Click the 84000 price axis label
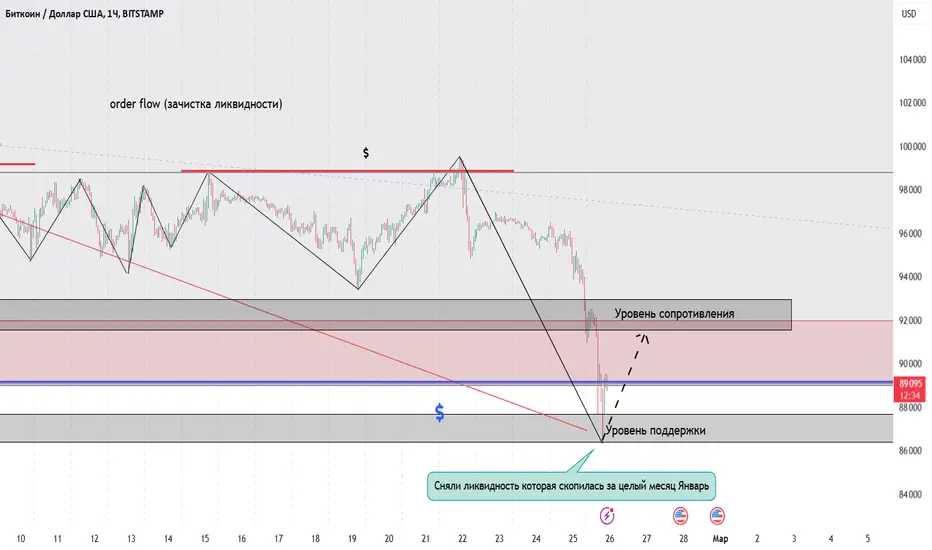Screen dimensions: 932x550 (912, 495)
